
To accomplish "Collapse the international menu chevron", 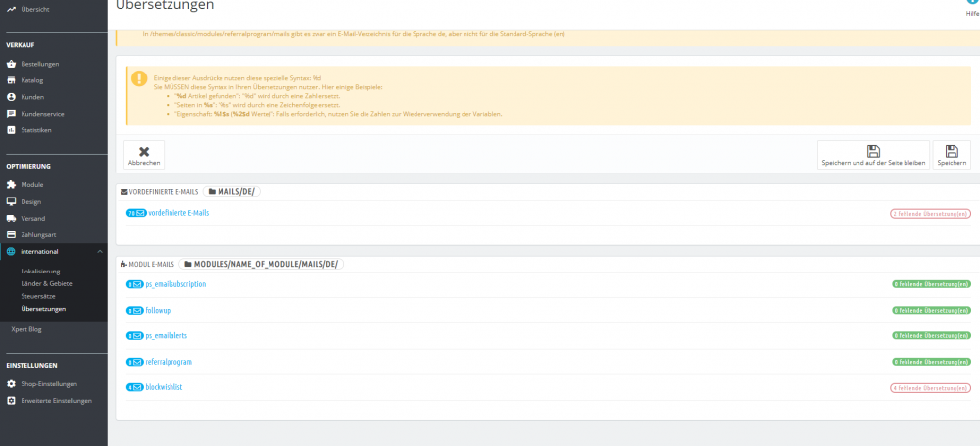I will coord(100,252).
